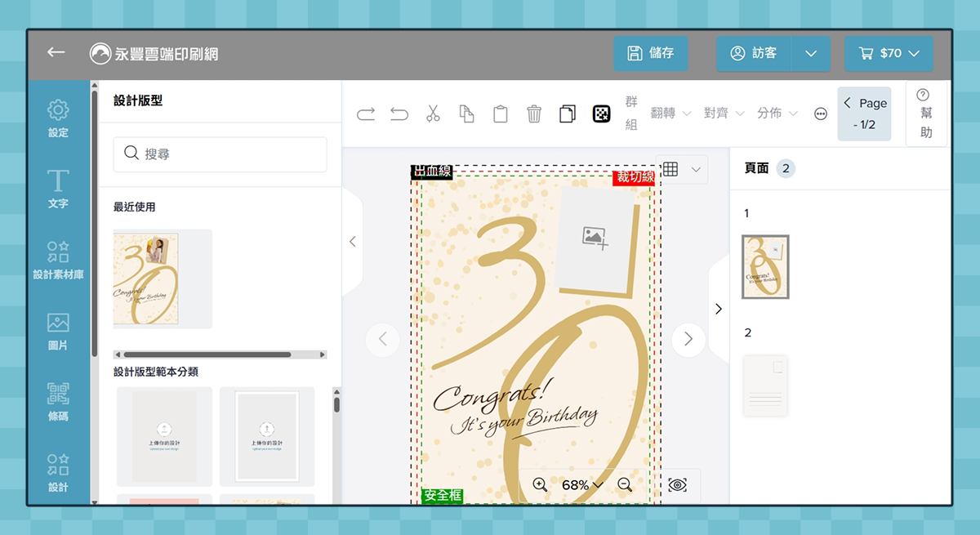Image resolution: width=980 pixels, height=535 pixels.
Task: Click the 最近使用 heading
Action: pos(135,207)
